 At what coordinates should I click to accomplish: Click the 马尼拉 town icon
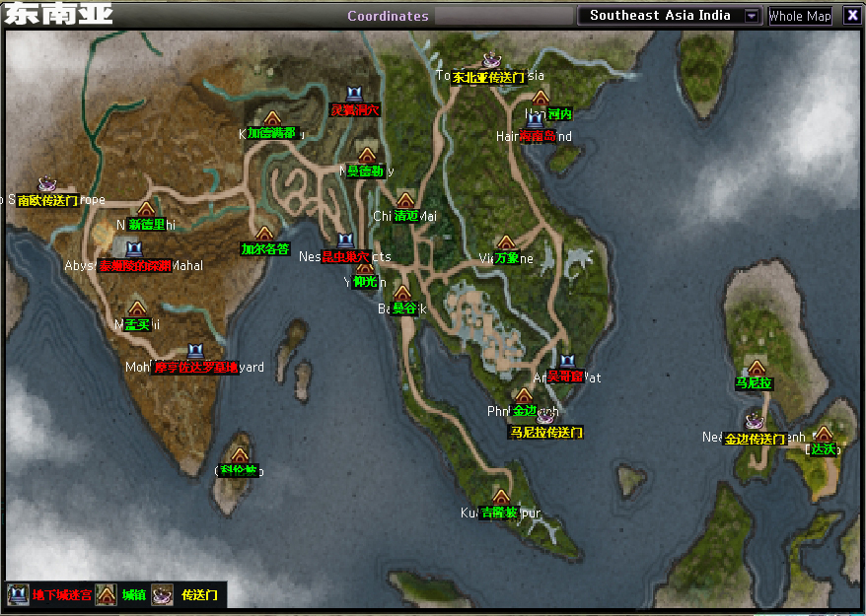pyautogui.click(x=756, y=368)
